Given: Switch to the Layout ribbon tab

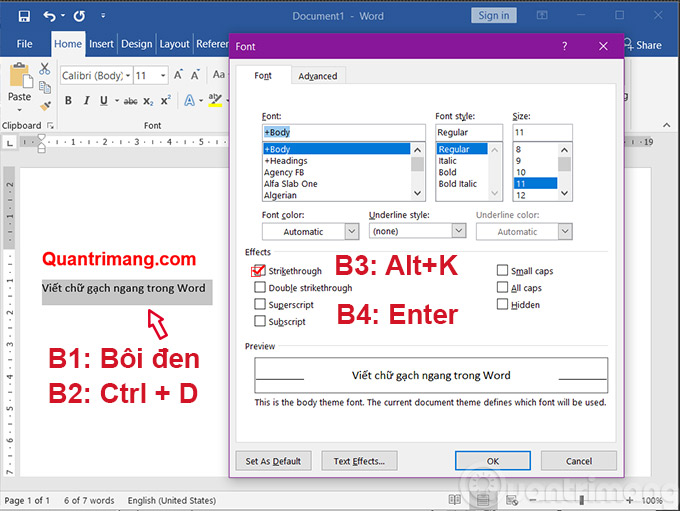Looking at the screenshot, I should pos(174,44).
